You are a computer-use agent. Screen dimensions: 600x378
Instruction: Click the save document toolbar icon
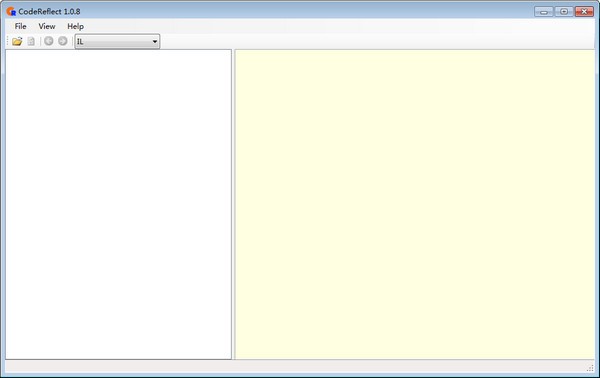(31, 41)
